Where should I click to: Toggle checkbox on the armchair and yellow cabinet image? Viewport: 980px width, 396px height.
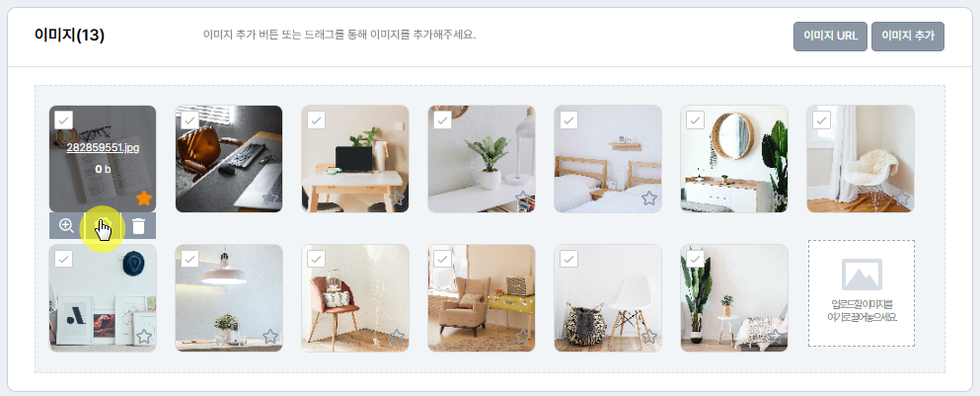pyautogui.click(x=442, y=259)
